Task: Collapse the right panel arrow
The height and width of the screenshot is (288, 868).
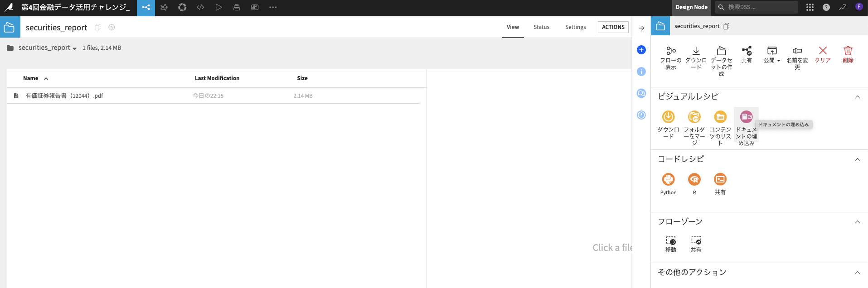Action: [x=641, y=28]
